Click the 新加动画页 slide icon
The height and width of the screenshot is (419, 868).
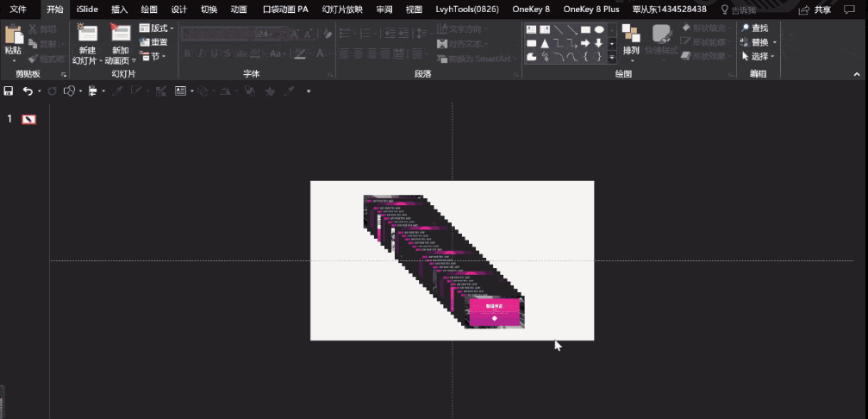click(x=120, y=34)
